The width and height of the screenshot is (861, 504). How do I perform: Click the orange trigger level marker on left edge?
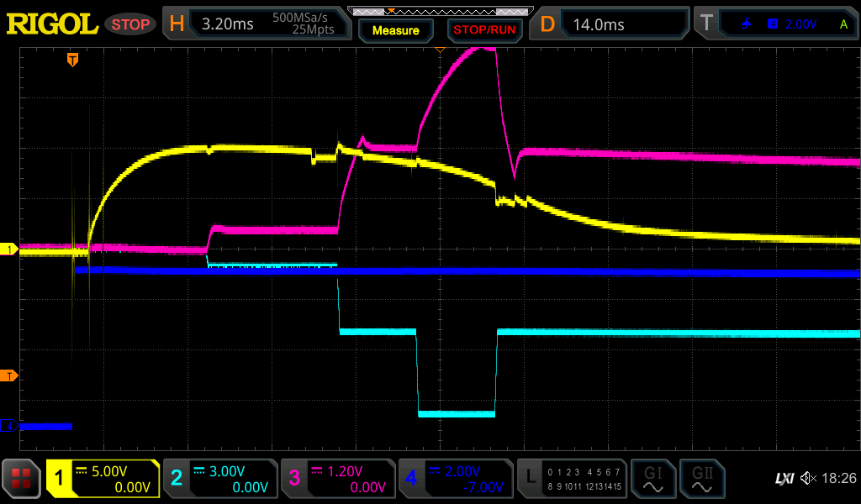coord(9,375)
